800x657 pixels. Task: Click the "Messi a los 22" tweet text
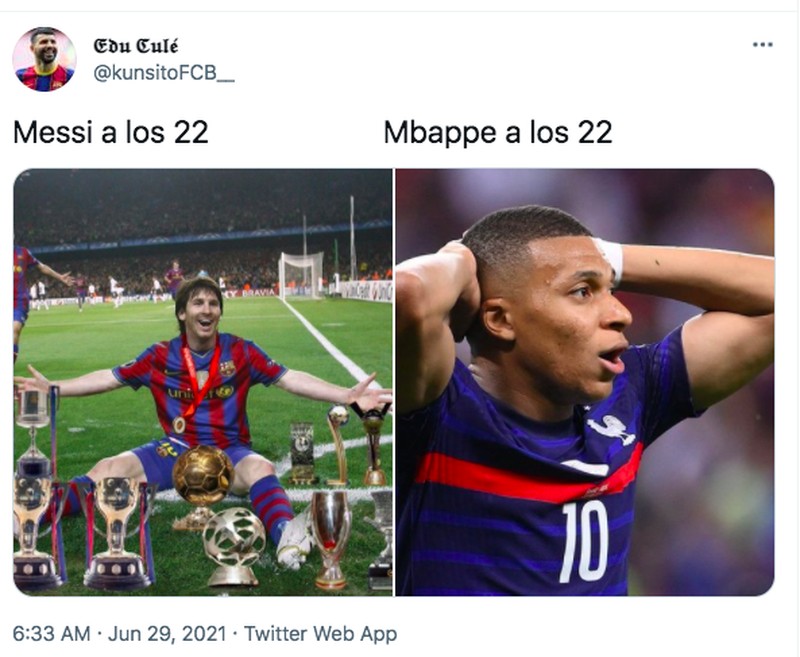click(111, 133)
